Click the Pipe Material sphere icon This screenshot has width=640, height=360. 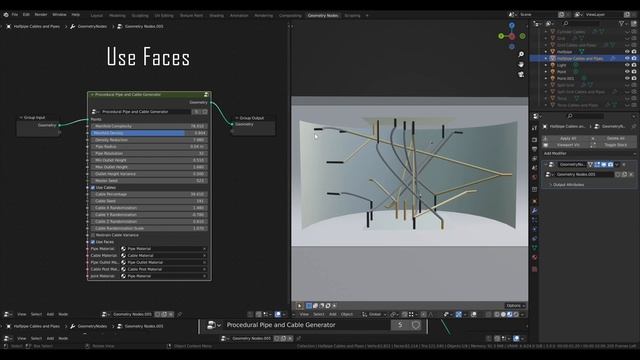123,249
